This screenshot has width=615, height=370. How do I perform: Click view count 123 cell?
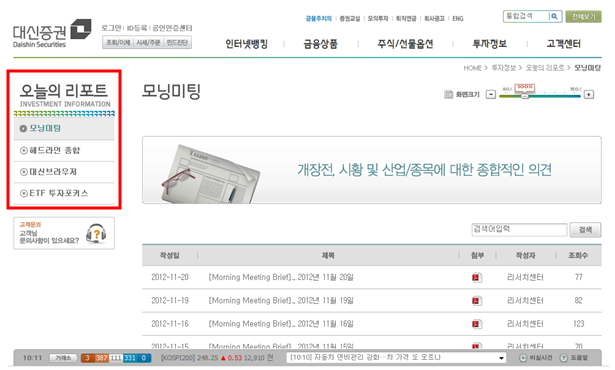[x=579, y=324]
